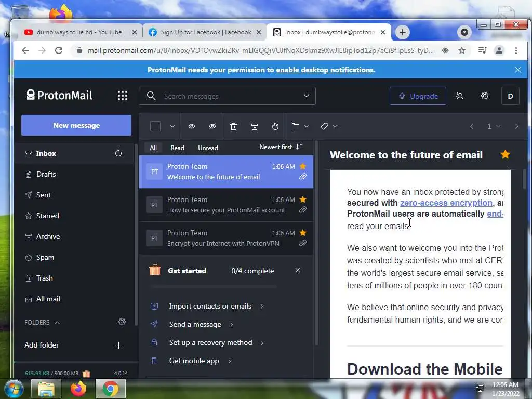Open the zero-access encryption link
This screenshot has width=532, height=399.
(x=446, y=203)
